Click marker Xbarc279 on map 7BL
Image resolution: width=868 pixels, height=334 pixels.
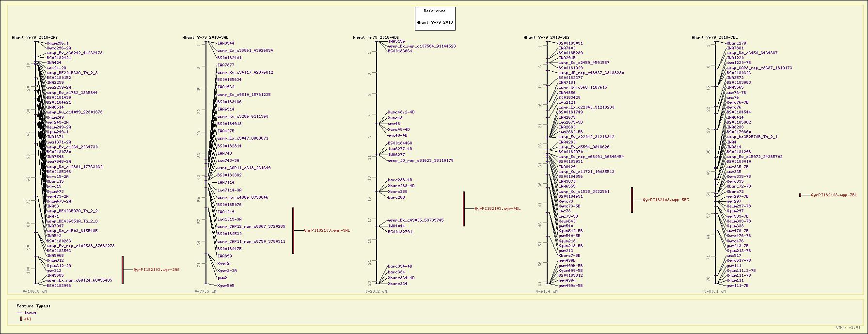pos(736,43)
